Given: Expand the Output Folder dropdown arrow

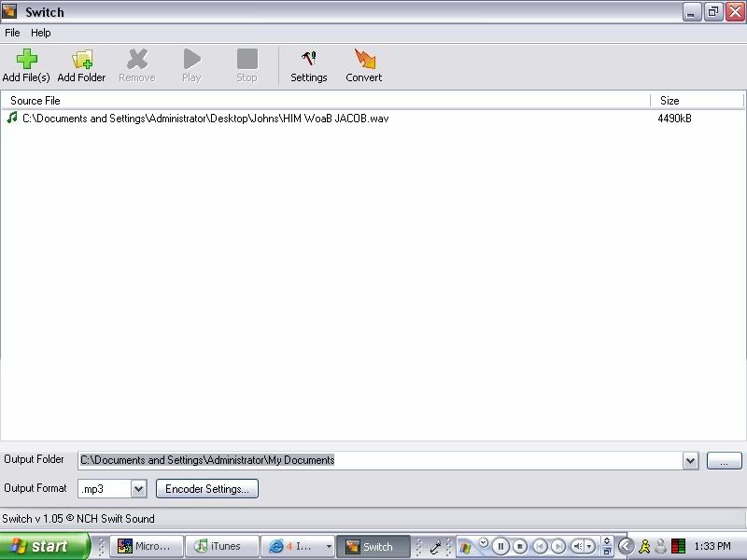Looking at the screenshot, I should (690, 460).
